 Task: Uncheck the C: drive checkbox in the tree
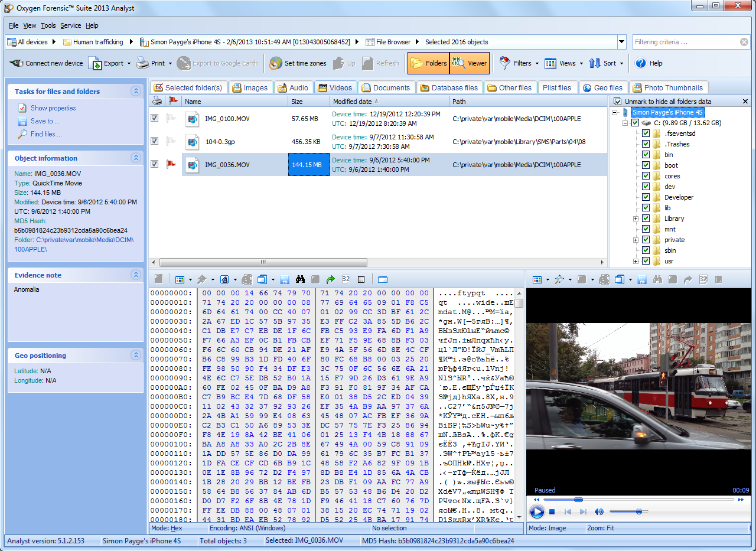pos(636,123)
